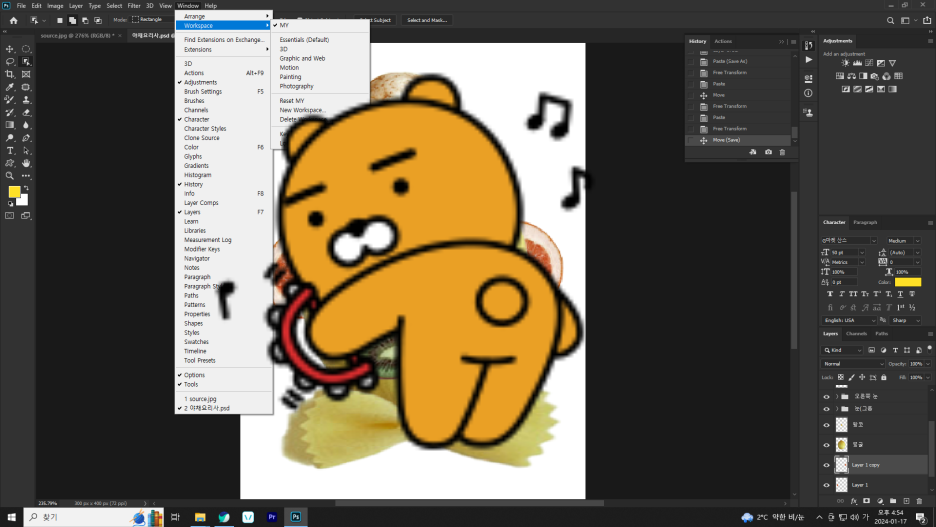This screenshot has height=527, width=936.
Task: Open the anti-aliasing Sharp dropdown
Action: pos(906,320)
